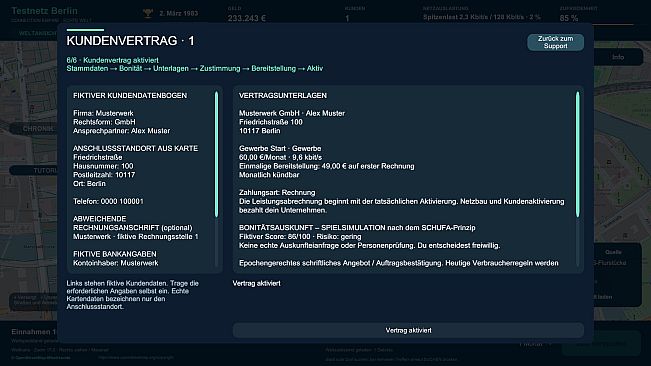Click 'Ort: Berlin' line
651x366 pixels.
pyautogui.click(x=89, y=183)
